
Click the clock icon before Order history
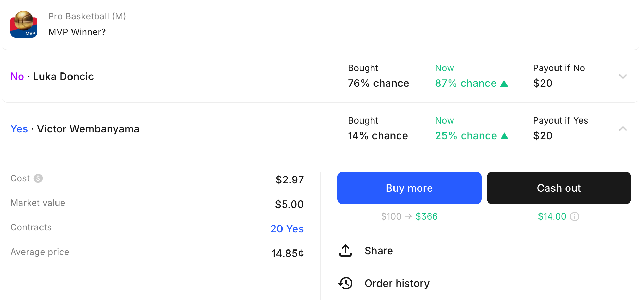(x=345, y=283)
